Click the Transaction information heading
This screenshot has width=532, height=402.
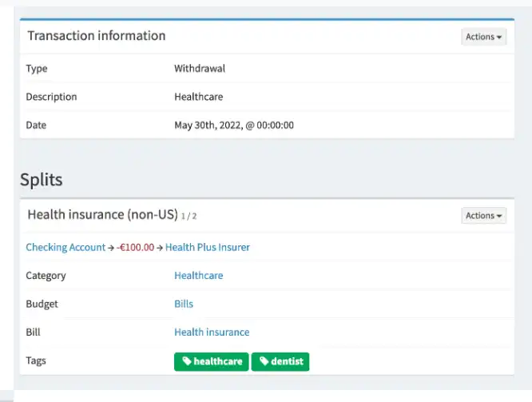click(x=97, y=36)
